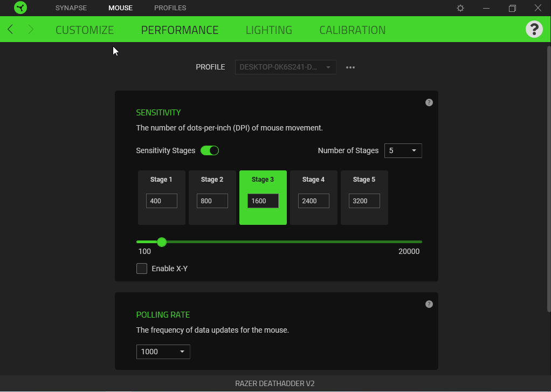Open the Profile dropdown
The height and width of the screenshot is (392, 551).
tap(285, 67)
